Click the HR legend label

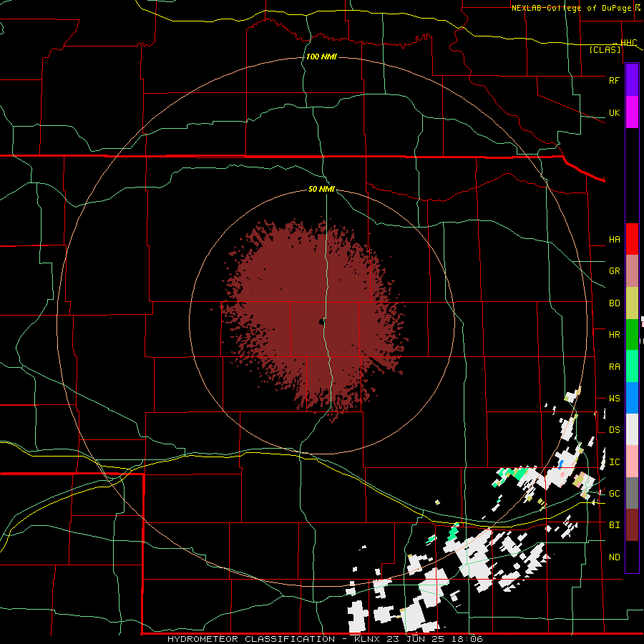coord(614,335)
